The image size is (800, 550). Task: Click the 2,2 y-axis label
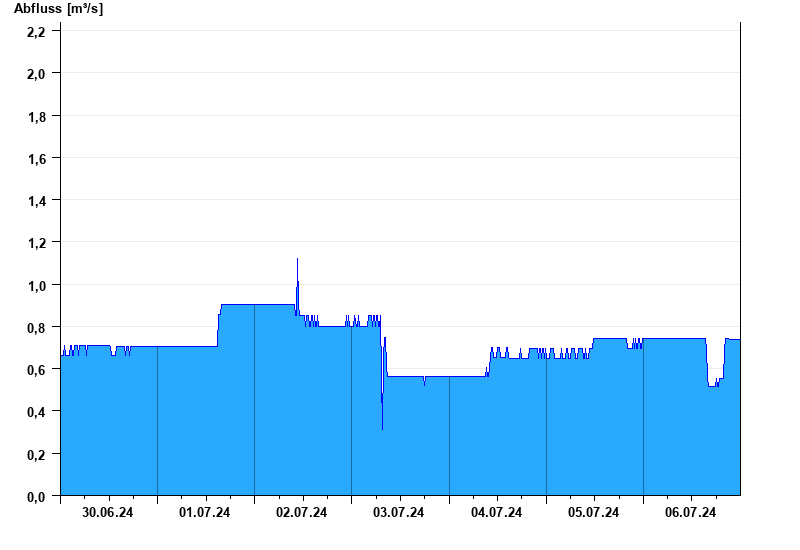tap(36, 32)
